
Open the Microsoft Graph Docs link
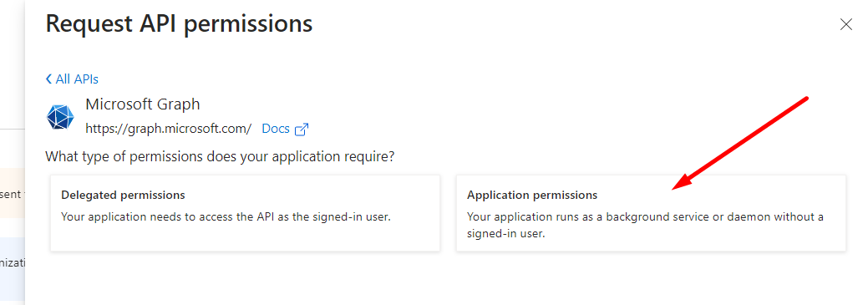click(276, 129)
